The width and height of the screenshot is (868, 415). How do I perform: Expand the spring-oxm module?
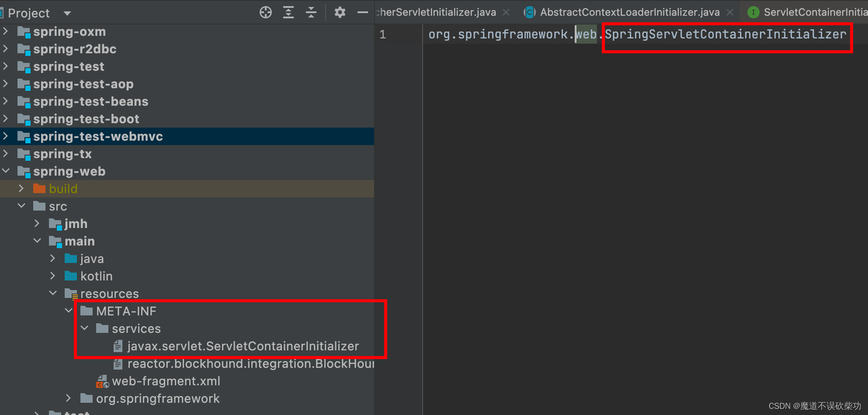coord(6,31)
